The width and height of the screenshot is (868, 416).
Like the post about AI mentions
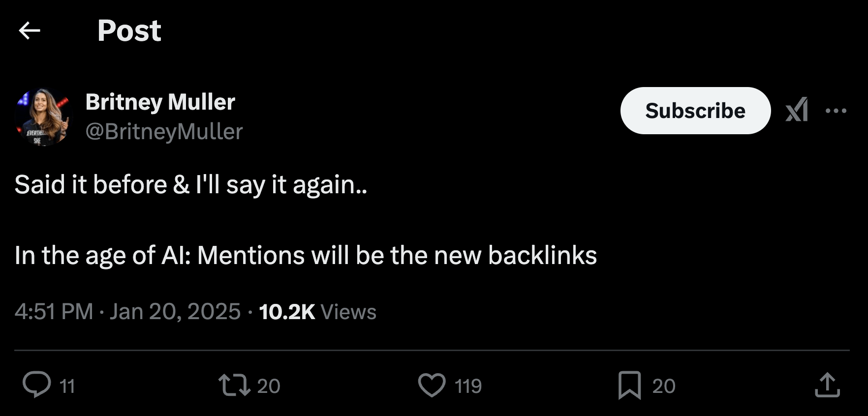[x=432, y=386]
